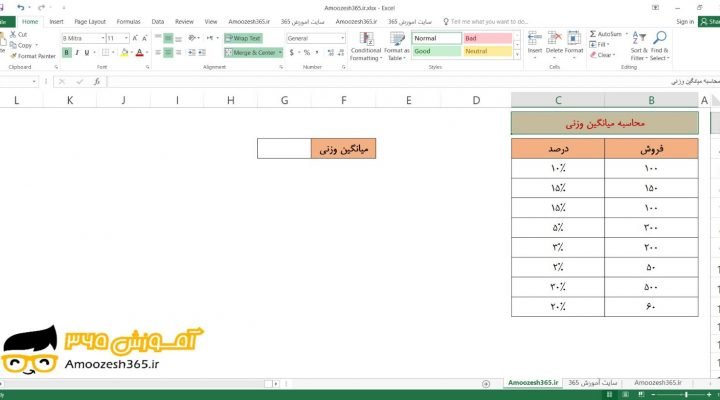Screen dimensions: 720x400
Task: Click Decrease Decimal icon
Action: [x=340, y=52]
